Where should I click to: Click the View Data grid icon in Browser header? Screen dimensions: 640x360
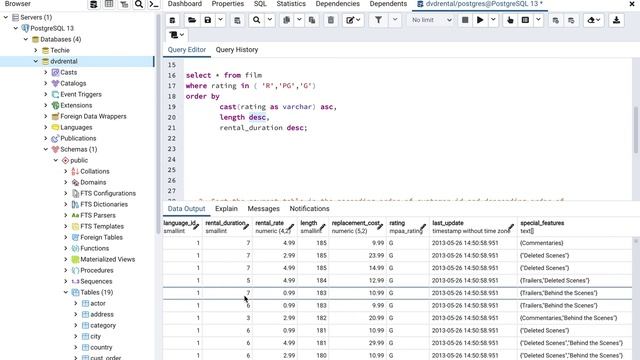pyautogui.click(x=109, y=4)
